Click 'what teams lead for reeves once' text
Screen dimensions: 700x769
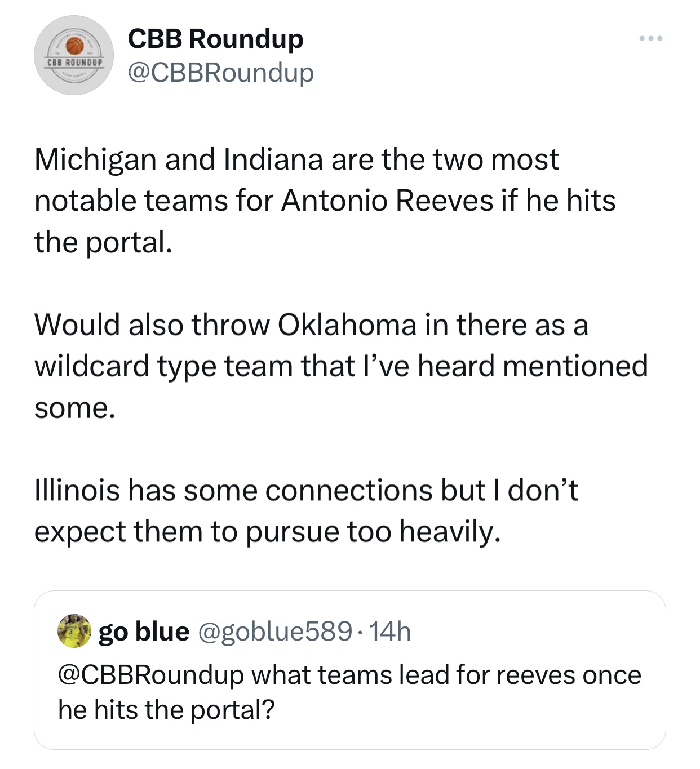pyautogui.click(x=446, y=675)
